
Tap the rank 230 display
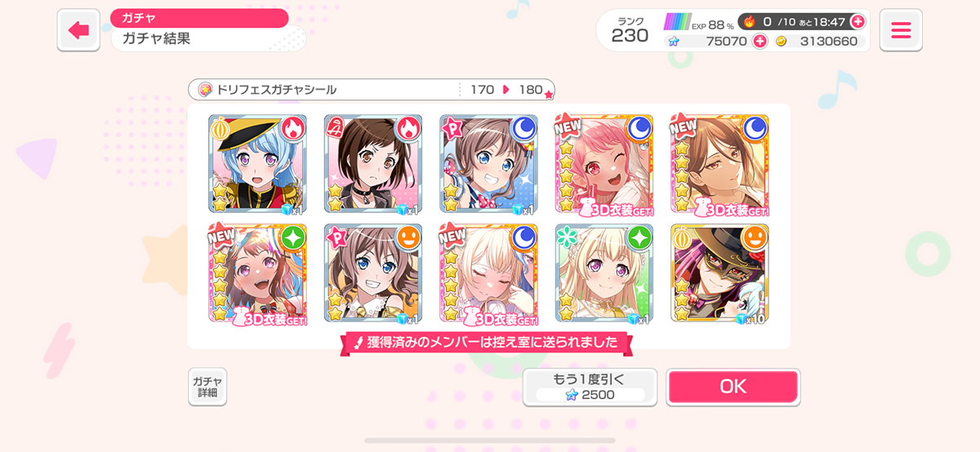coord(630,30)
